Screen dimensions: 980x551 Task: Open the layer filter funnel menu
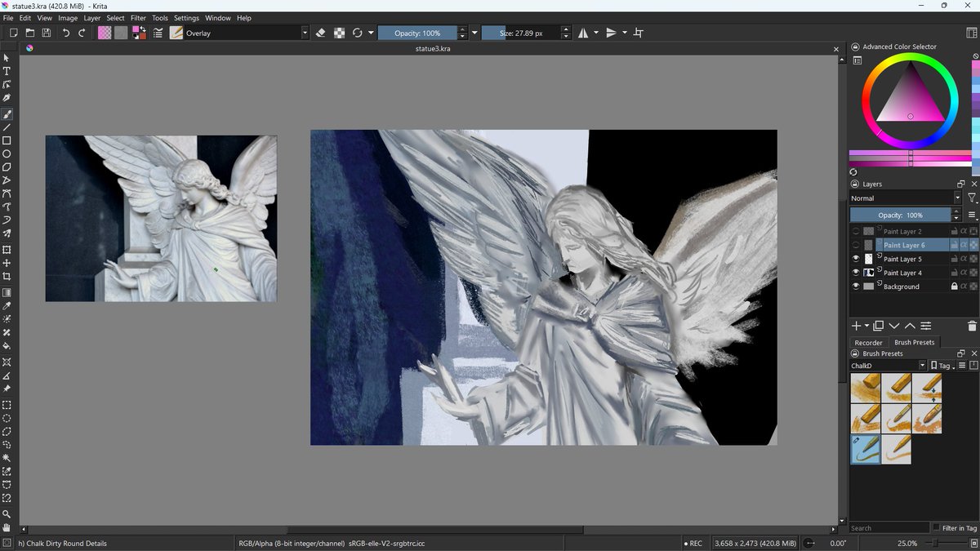point(972,198)
